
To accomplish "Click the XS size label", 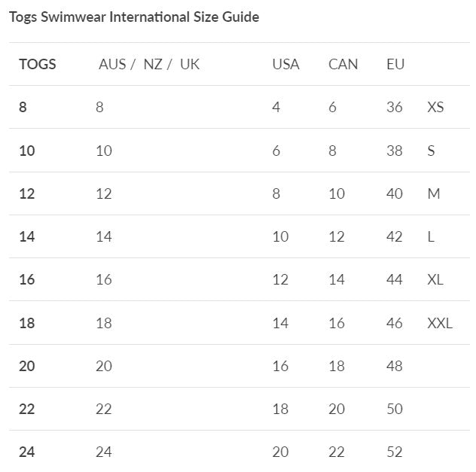I will click(435, 107).
